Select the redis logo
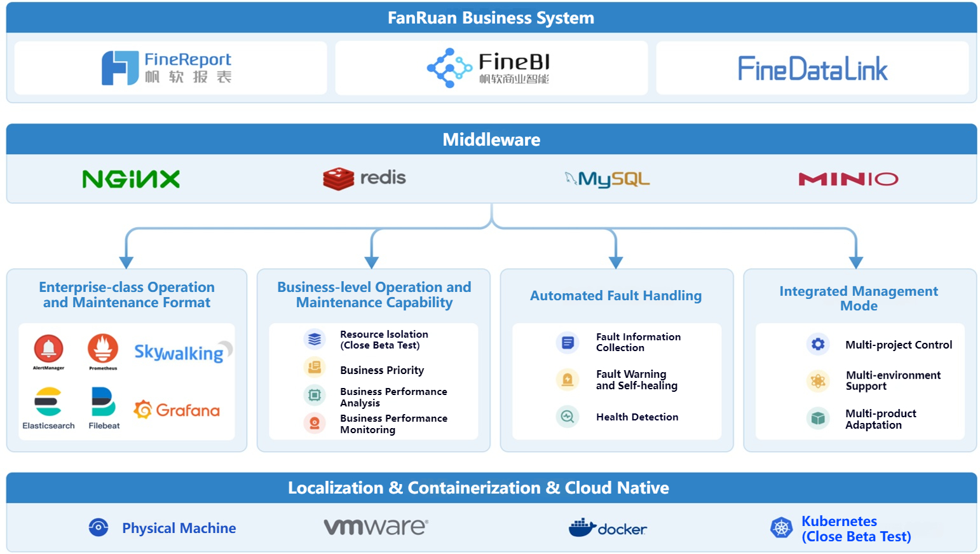The image size is (980, 554). point(364,179)
